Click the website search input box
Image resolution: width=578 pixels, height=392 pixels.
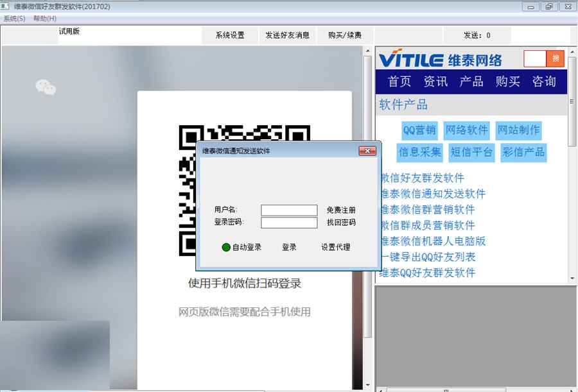(535, 58)
